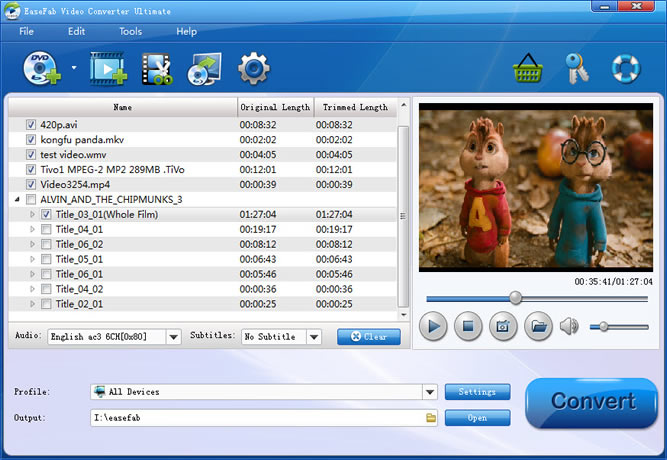Viewport: 667px width, 460px height.
Task: Check the Title_06_02 checkbox
Action: tap(46, 244)
